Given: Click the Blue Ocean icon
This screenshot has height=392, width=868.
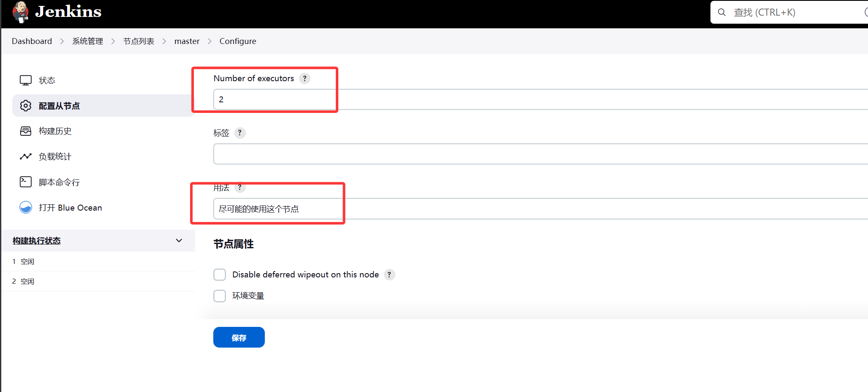Looking at the screenshot, I should 26,207.
